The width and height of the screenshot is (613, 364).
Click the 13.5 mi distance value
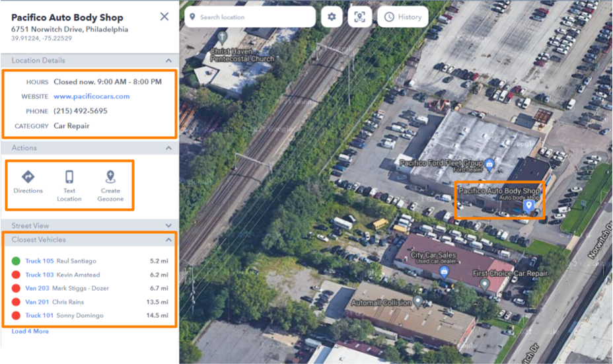tap(157, 302)
